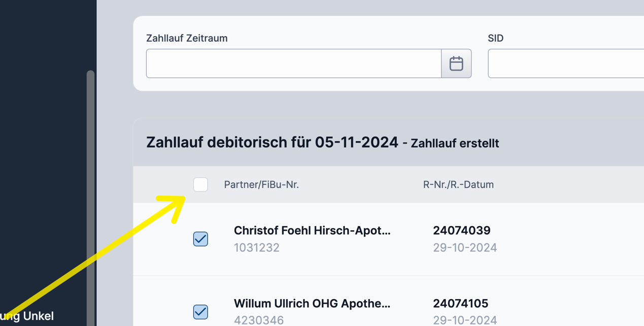Deselect Willum Ullrich OHG Apothe... entry
644x326 pixels.
(200, 312)
